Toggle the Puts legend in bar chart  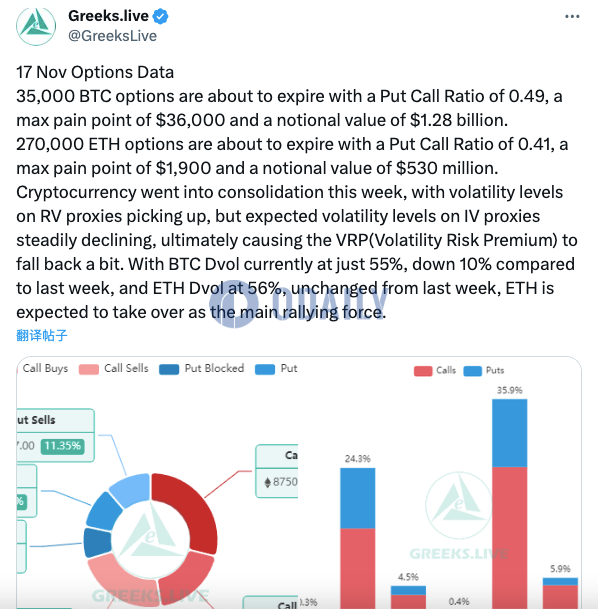(484, 371)
